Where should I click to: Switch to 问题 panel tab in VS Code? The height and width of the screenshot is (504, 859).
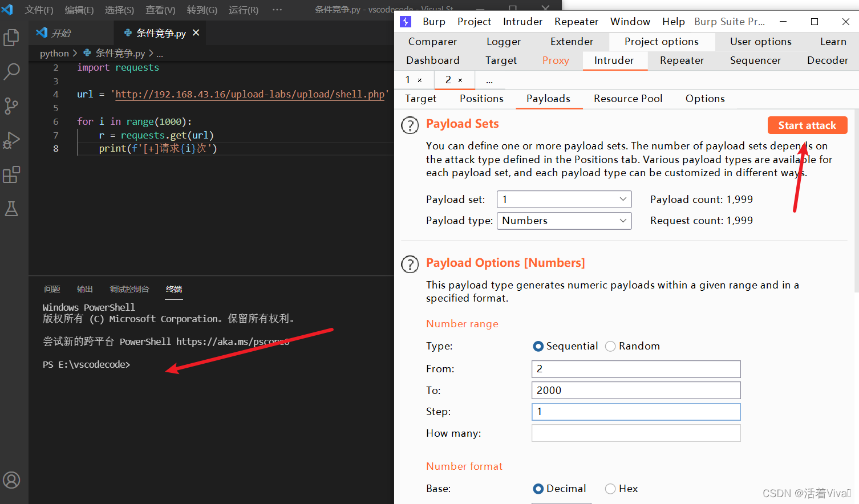tap(52, 289)
